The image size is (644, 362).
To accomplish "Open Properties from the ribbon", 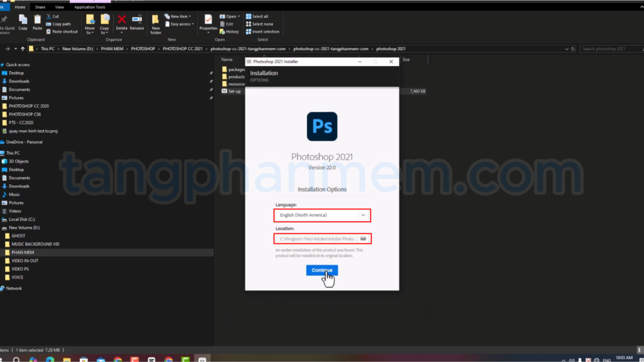I will click(x=208, y=22).
